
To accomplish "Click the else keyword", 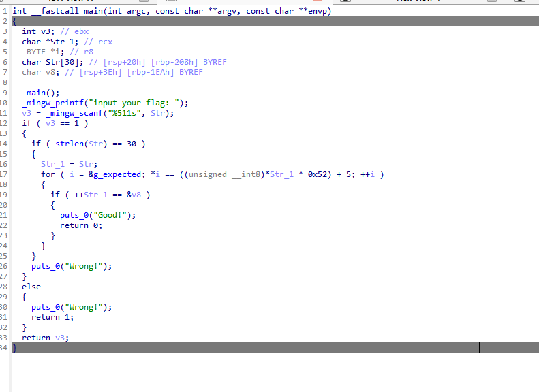I will point(31,287).
